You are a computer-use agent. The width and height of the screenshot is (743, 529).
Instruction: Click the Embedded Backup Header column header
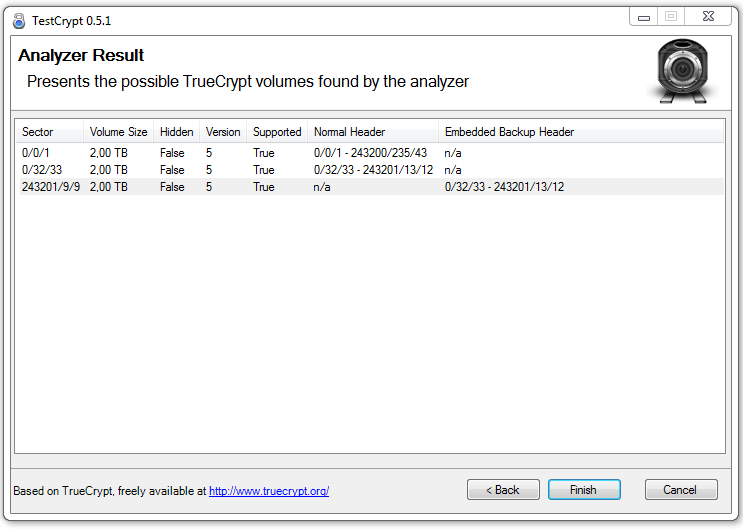[x=581, y=132]
